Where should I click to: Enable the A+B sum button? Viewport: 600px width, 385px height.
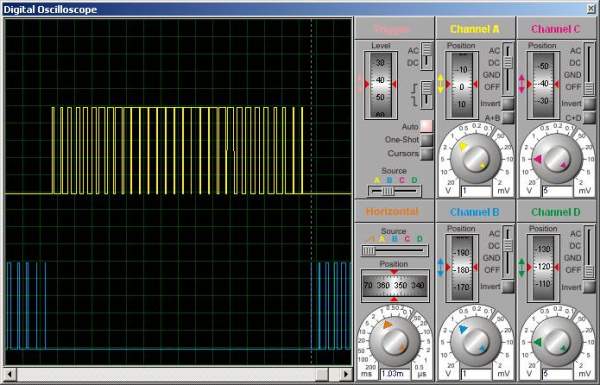coord(508,117)
